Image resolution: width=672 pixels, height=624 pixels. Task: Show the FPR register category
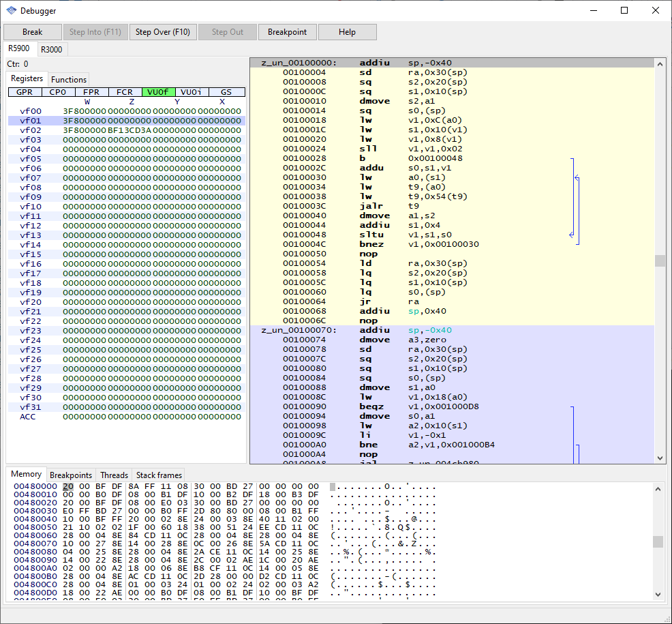click(x=91, y=92)
